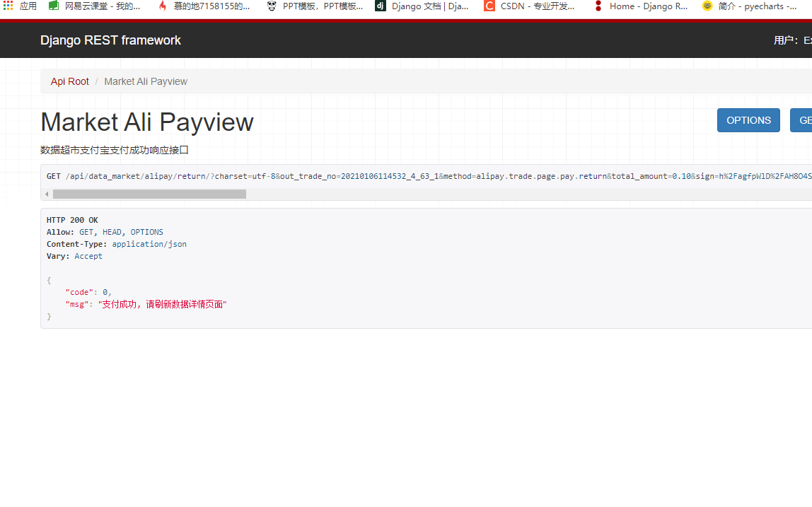Click the OPTIONS button

point(748,120)
